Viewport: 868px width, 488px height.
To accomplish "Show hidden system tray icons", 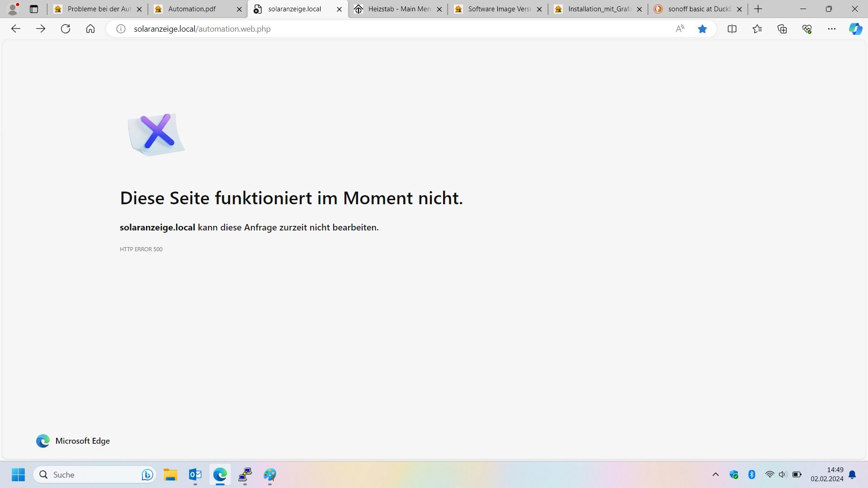I will pos(715,474).
